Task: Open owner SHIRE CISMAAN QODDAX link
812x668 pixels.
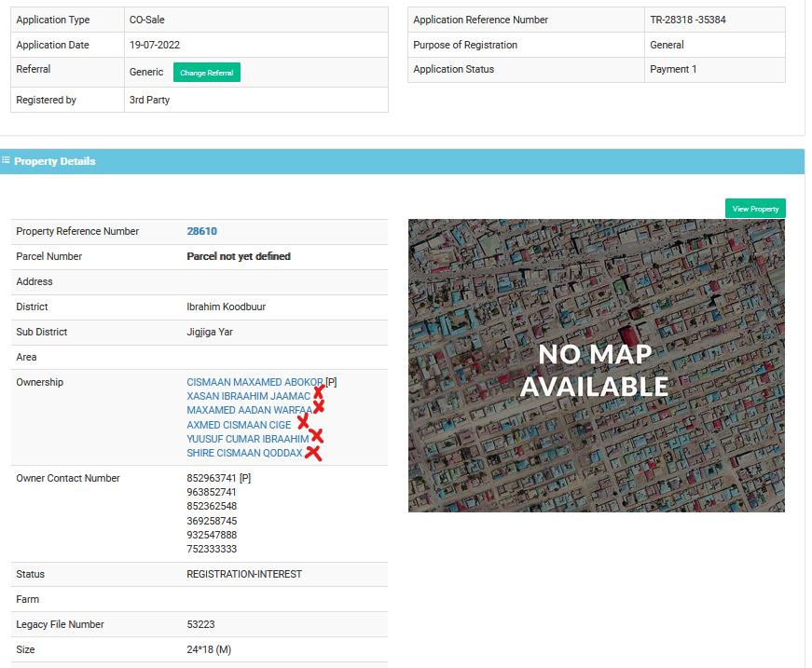Action: (244, 453)
